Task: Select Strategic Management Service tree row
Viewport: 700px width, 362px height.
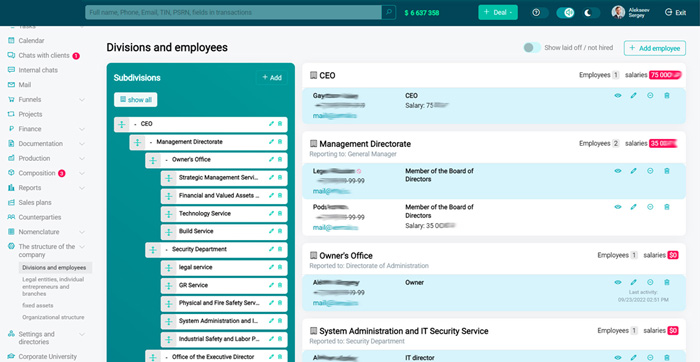Action: (224, 178)
